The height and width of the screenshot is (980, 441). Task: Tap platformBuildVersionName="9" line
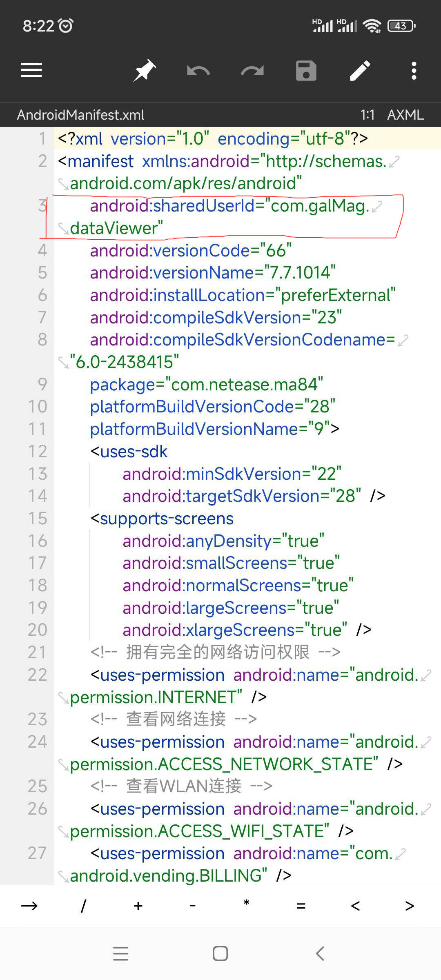pos(214,429)
